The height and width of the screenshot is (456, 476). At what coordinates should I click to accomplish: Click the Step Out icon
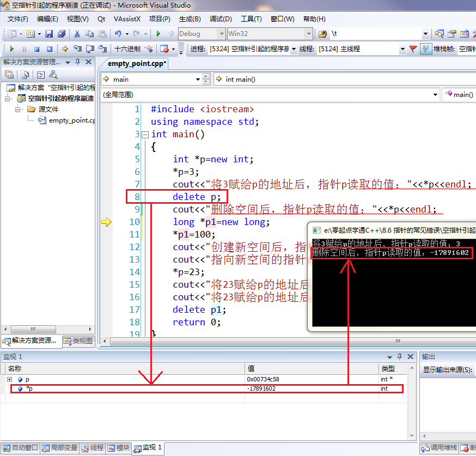coord(103,49)
